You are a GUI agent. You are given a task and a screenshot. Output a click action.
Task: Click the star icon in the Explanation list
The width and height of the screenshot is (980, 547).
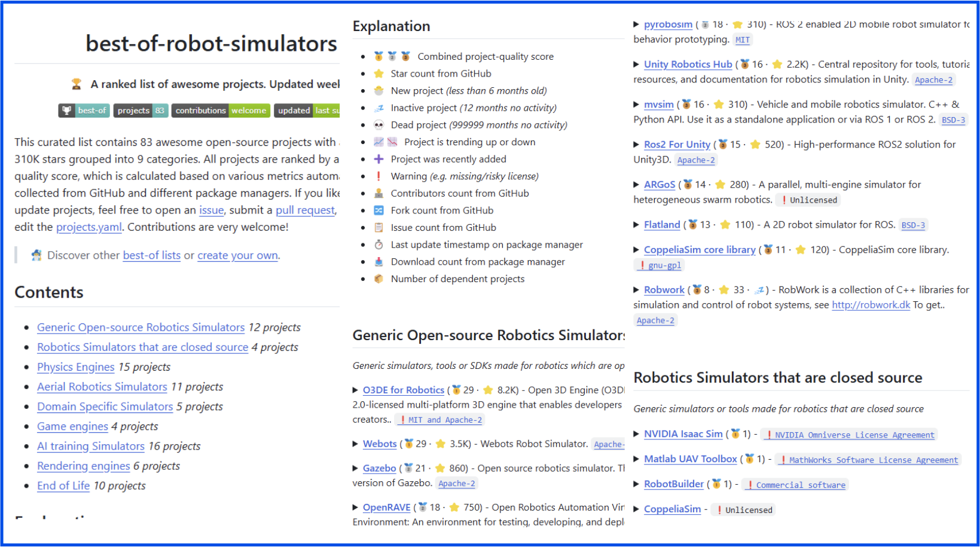pyautogui.click(x=378, y=74)
